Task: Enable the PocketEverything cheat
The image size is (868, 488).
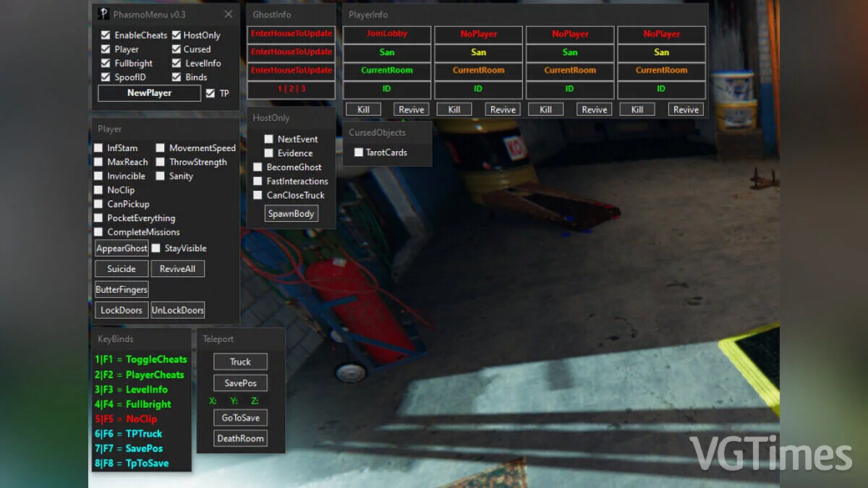Action: [x=98, y=218]
